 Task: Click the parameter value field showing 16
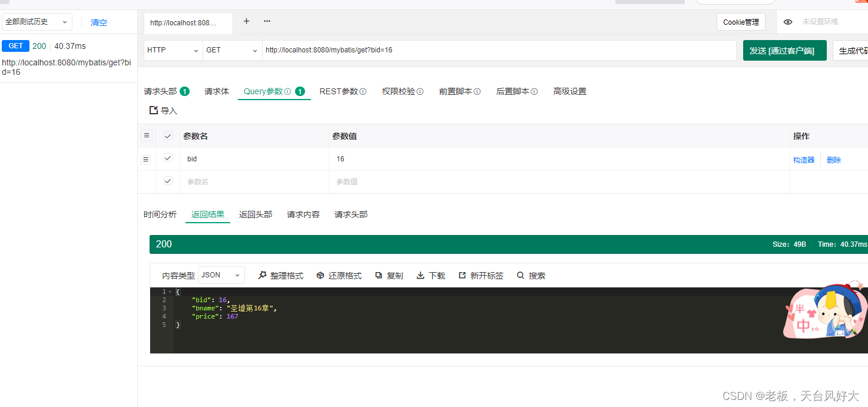coord(559,159)
